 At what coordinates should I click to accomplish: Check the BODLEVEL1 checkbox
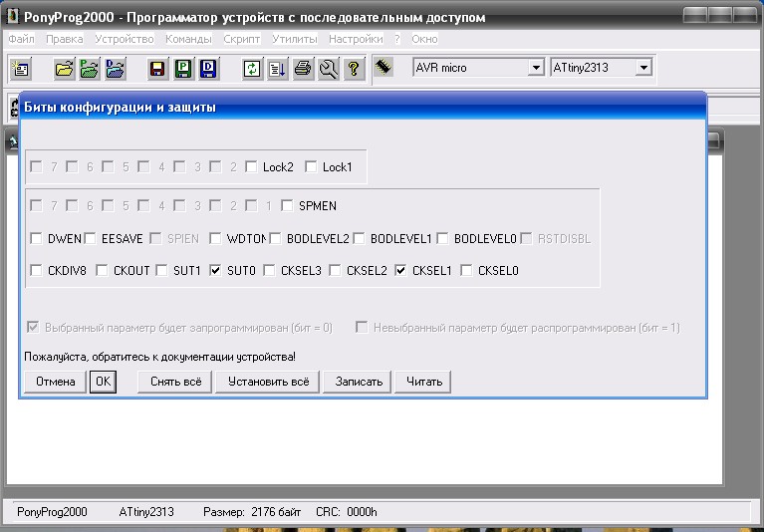point(360,239)
